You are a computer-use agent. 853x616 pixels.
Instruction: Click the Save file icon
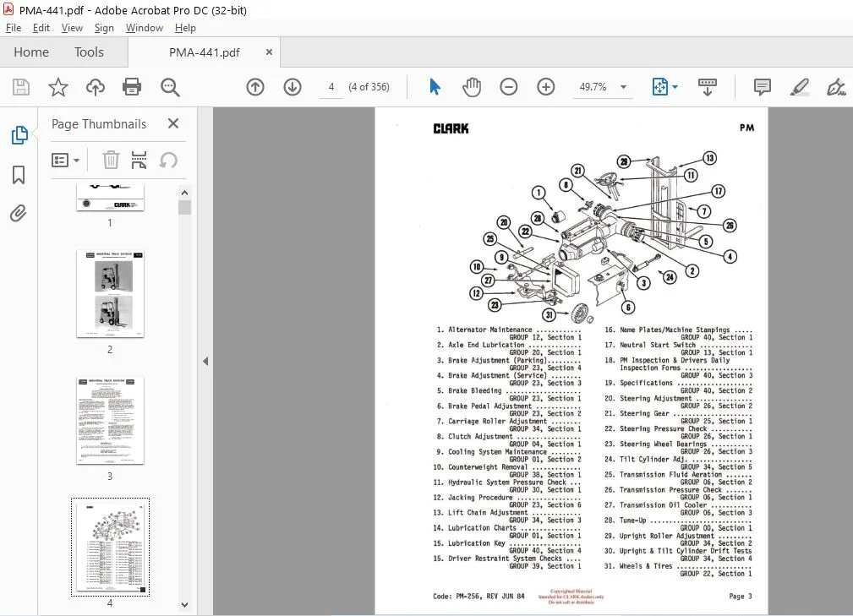click(21, 87)
